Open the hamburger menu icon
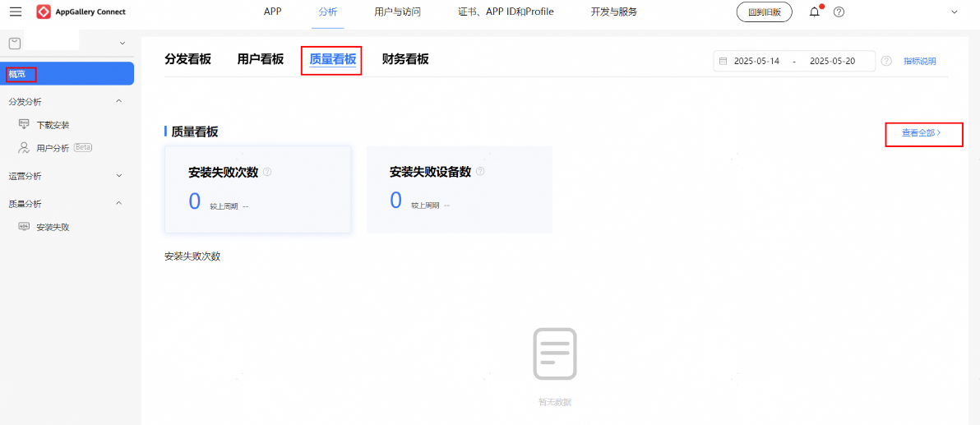 [16, 12]
